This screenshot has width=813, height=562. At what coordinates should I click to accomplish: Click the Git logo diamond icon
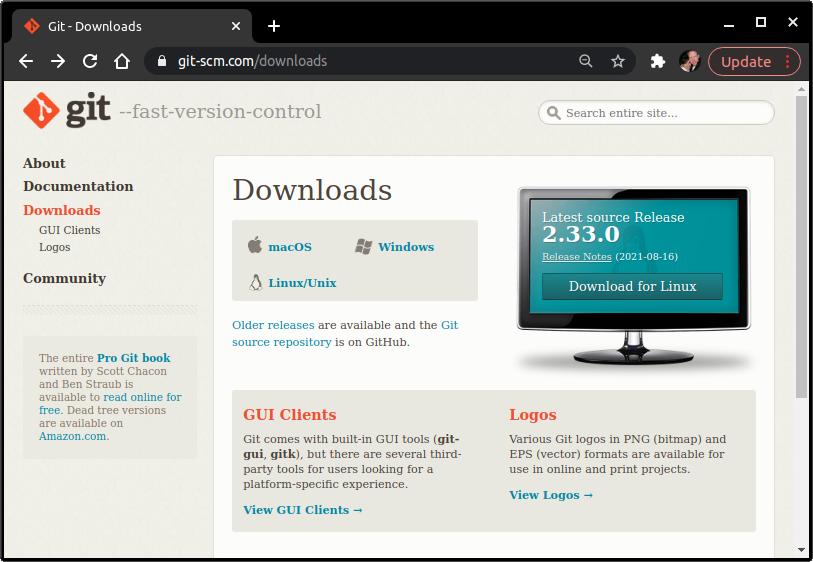pos(41,110)
